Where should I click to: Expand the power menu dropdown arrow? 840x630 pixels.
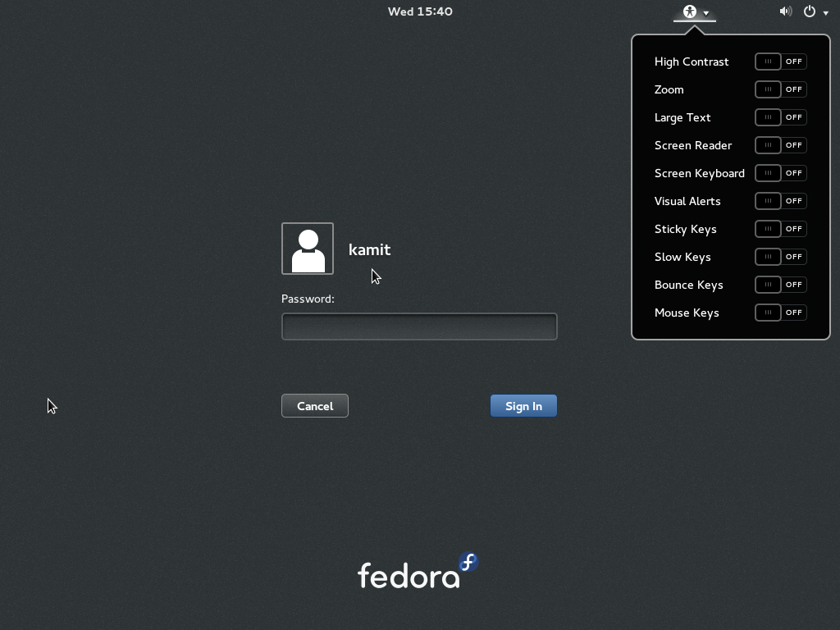point(825,13)
